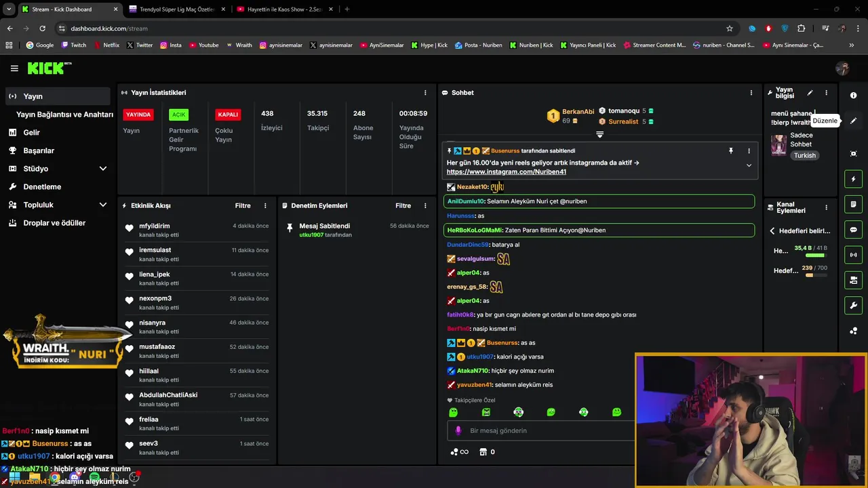This screenshot has width=868, height=488.
Task: Bookmark this page with the star icon
Action: (730, 28)
